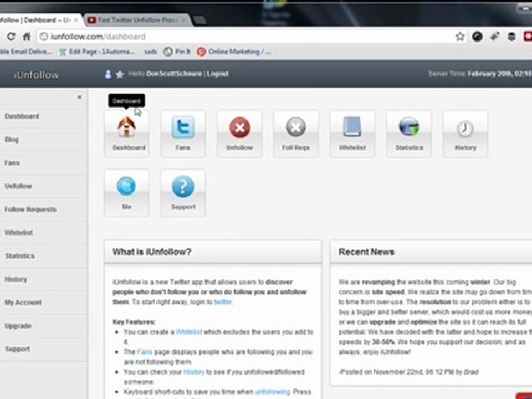Follow the Fans link in Key Features

145,352
